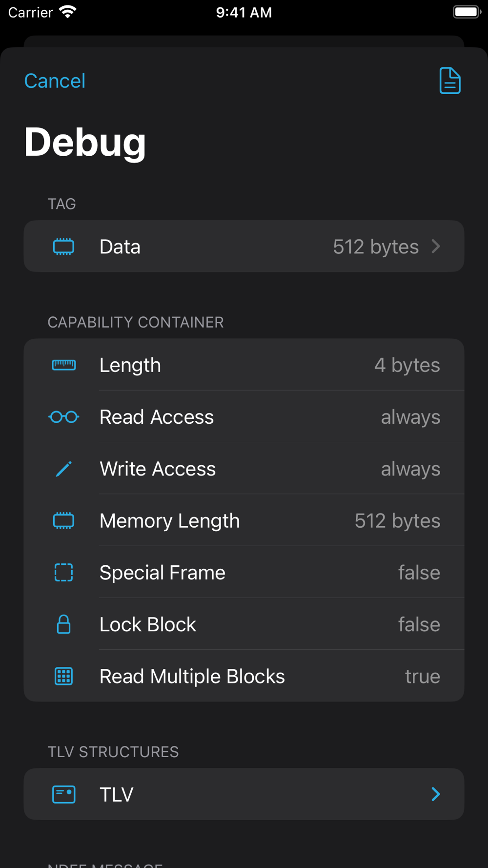Viewport: 488px width, 868px height.
Task: Expand the Data row chevron
Action: point(436,247)
